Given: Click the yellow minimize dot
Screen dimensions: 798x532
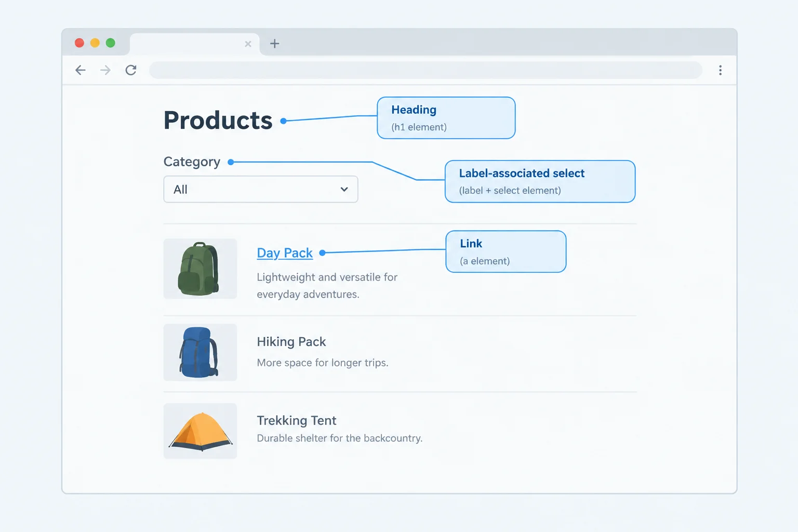Looking at the screenshot, I should click(95, 43).
